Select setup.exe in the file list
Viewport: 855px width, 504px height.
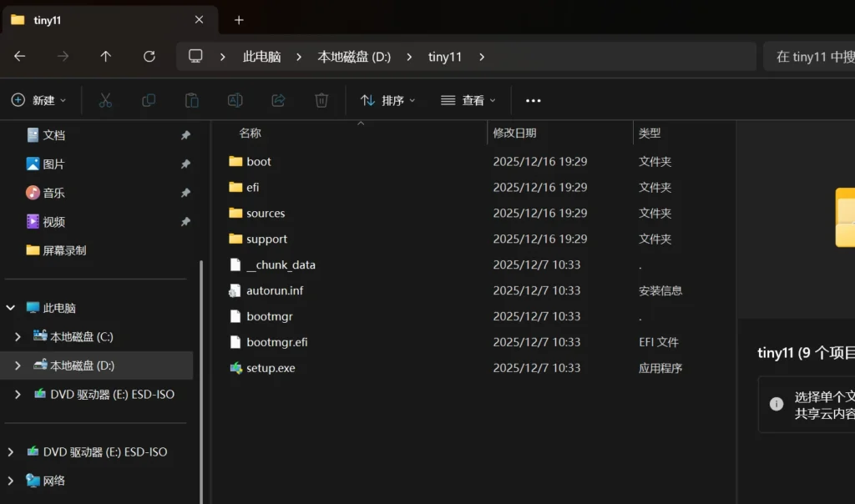point(271,367)
